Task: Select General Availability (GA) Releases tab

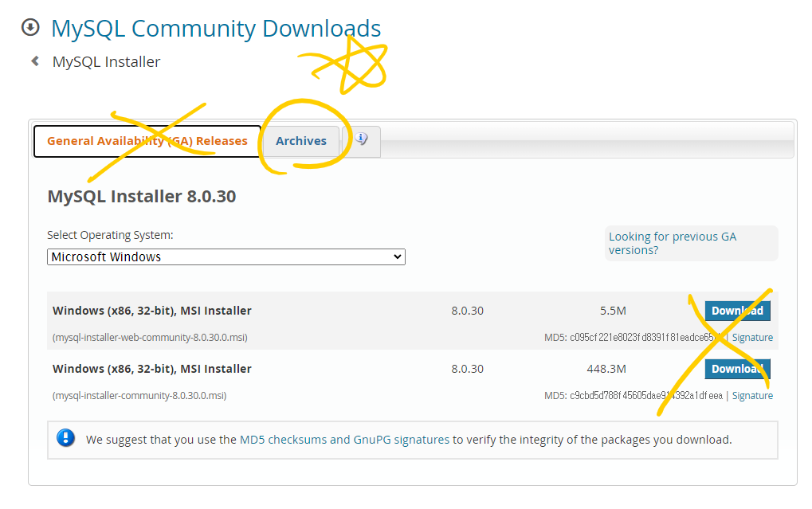Action: pos(147,141)
